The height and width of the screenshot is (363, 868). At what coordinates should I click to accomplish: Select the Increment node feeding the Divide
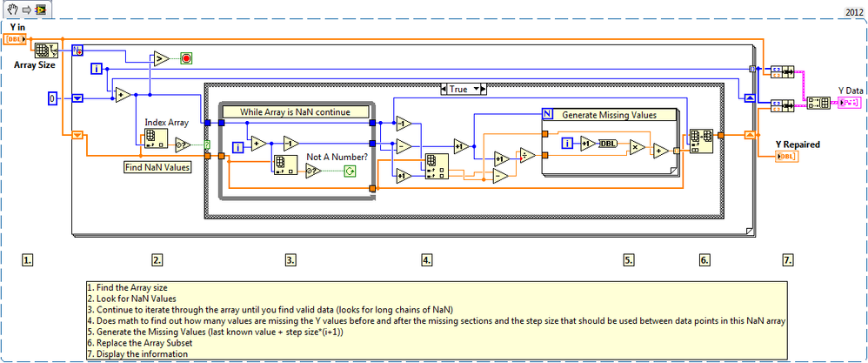tap(502, 158)
